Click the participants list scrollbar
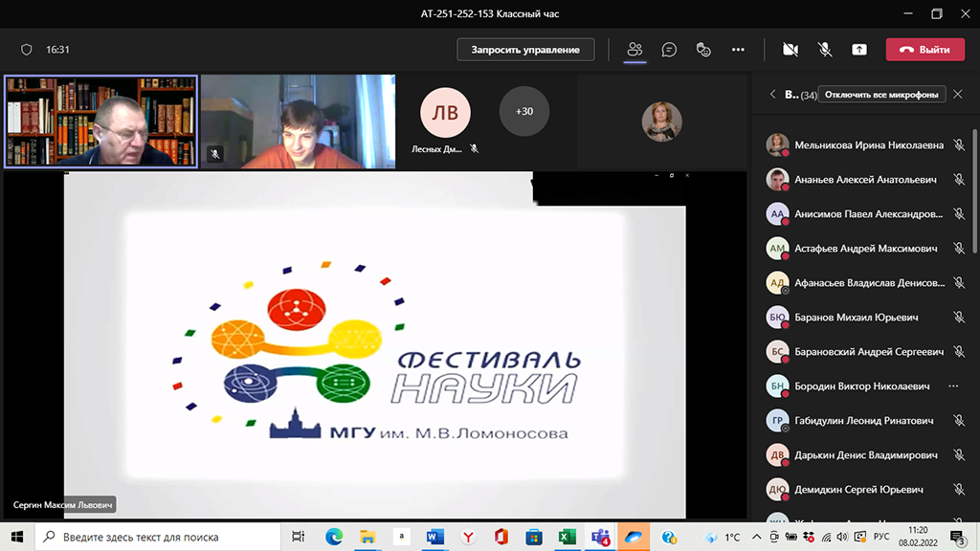 point(974,190)
